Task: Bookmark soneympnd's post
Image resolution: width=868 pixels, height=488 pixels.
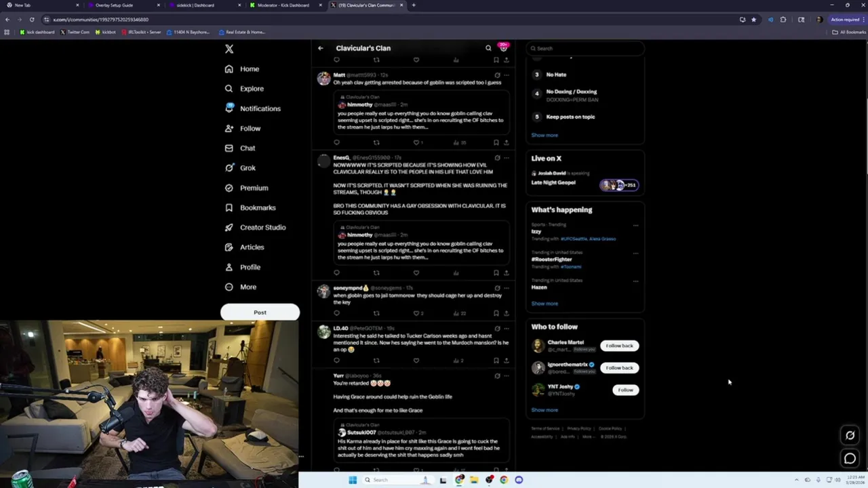Action: [x=496, y=313]
